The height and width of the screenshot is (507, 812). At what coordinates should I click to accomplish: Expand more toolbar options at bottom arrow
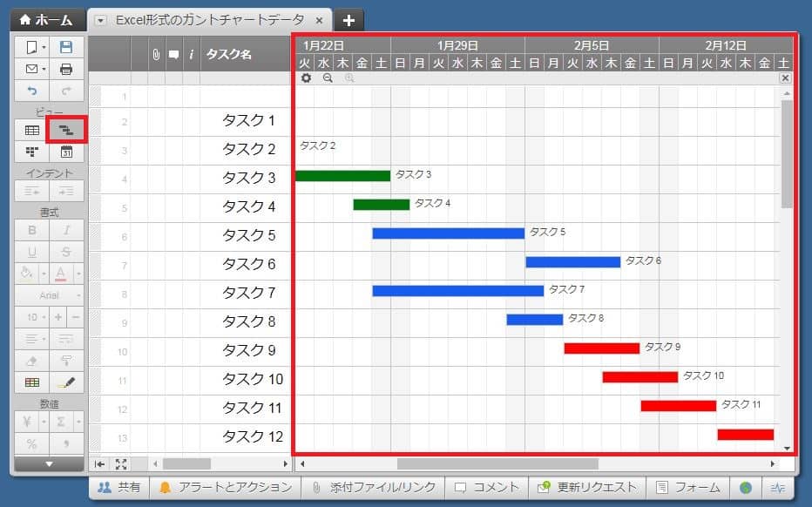[x=50, y=463]
